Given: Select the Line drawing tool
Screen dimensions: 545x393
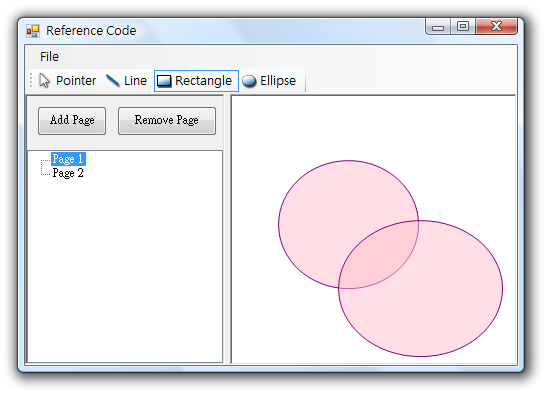Looking at the screenshot, I should 127,81.
